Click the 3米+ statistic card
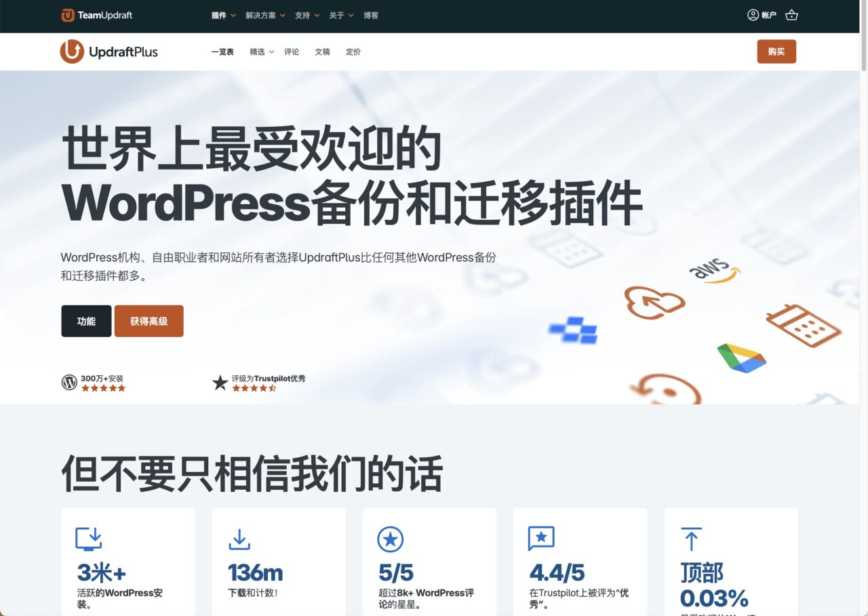868x616 pixels. (x=128, y=562)
